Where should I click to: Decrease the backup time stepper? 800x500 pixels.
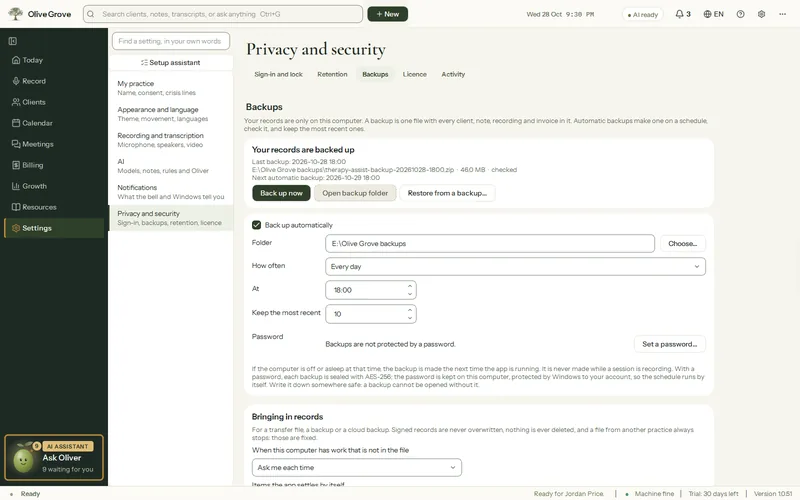coord(410,294)
